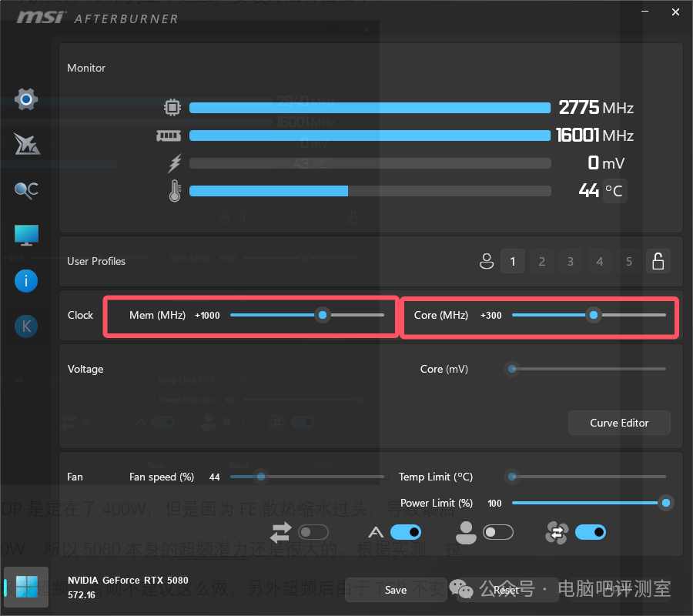This screenshot has height=616, width=693.
Task: Select user profile slot 1
Action: 513,262
